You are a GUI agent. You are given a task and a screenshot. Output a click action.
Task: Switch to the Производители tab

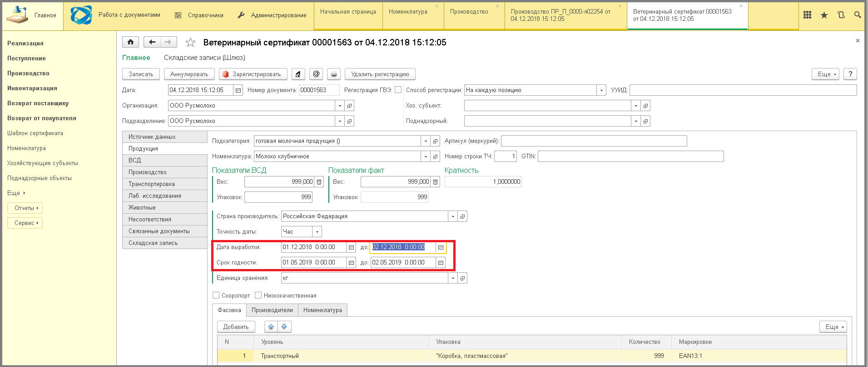click(x=272, y=310)
